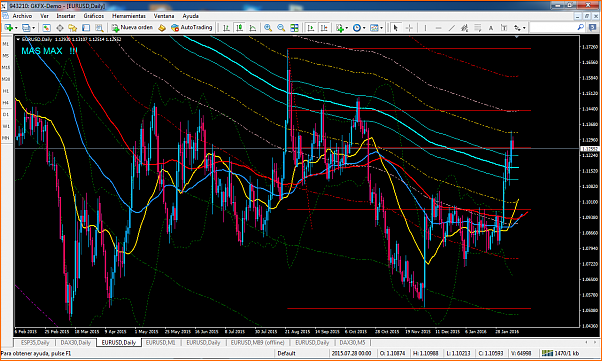The image size is (602, 361).
Task: Click the search magnifier icon
Action: [580, 27]
